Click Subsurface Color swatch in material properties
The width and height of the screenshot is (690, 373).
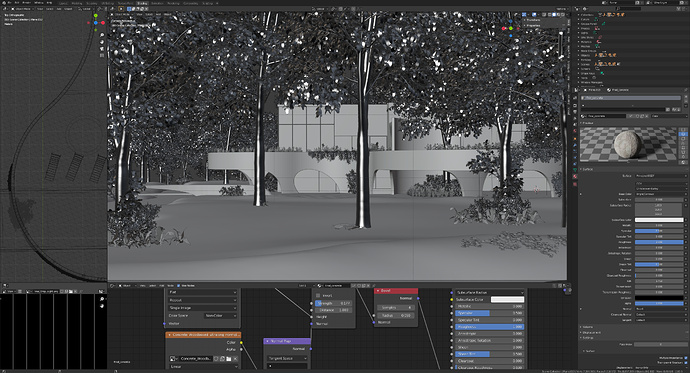coord(659,220)
